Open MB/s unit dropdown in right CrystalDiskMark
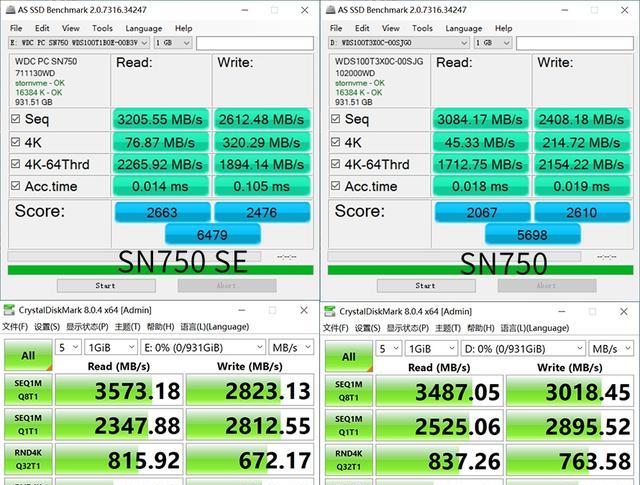 pos(611,349)
